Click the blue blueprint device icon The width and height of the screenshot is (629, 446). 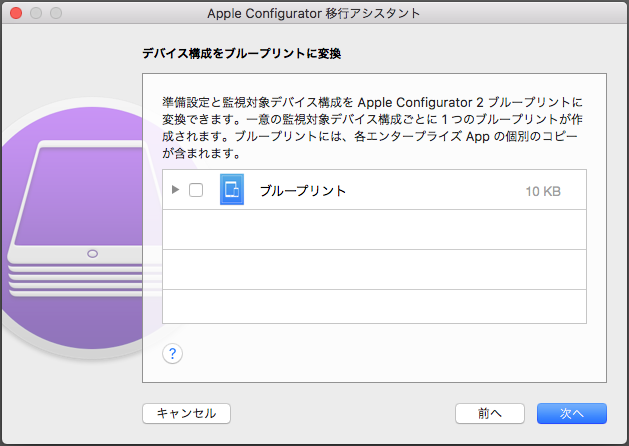point(232,189)
